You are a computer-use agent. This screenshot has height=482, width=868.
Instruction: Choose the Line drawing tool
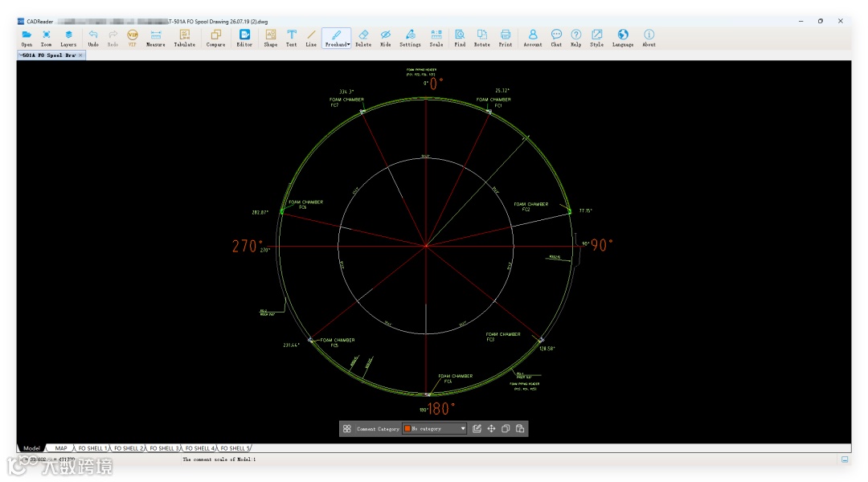pyautogui.click(x=311, y=38)
